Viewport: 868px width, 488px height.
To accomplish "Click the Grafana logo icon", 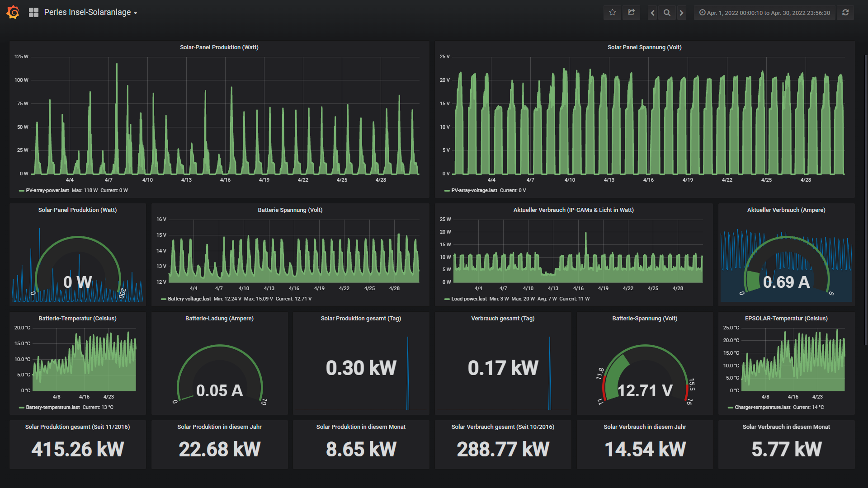I will coord(13,12).
